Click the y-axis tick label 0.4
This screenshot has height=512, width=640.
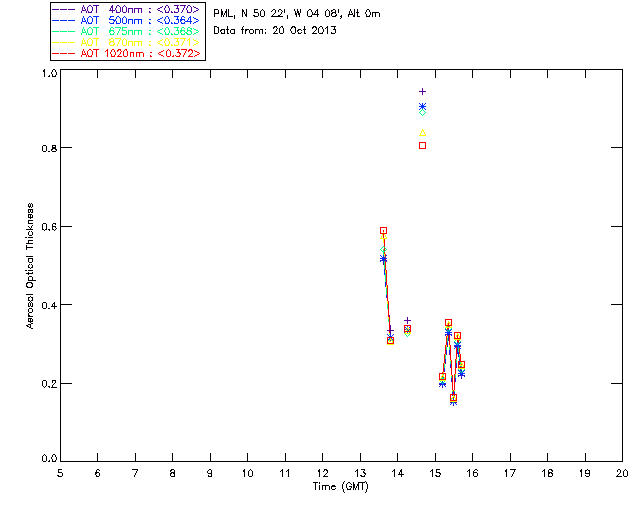pos(49,305)
